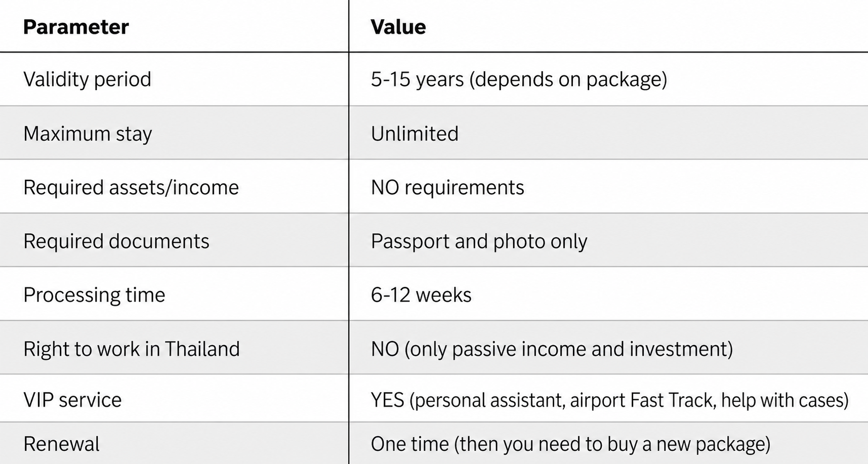Click the NO requirements value
Viewport: 868px width, 464px height.
click(447, 188)
